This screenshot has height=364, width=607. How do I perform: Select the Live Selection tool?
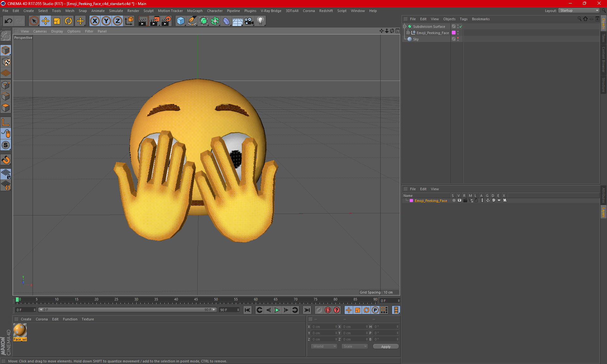[34, 21]
